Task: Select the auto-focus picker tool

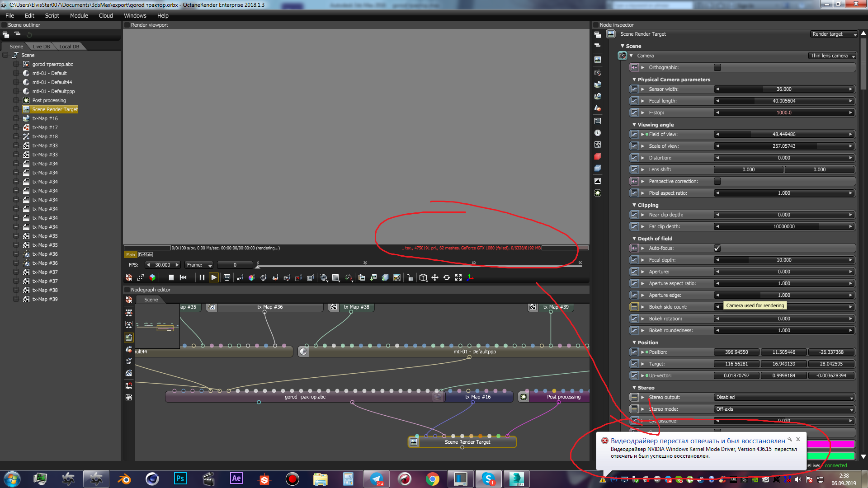Action: (240, 277)
